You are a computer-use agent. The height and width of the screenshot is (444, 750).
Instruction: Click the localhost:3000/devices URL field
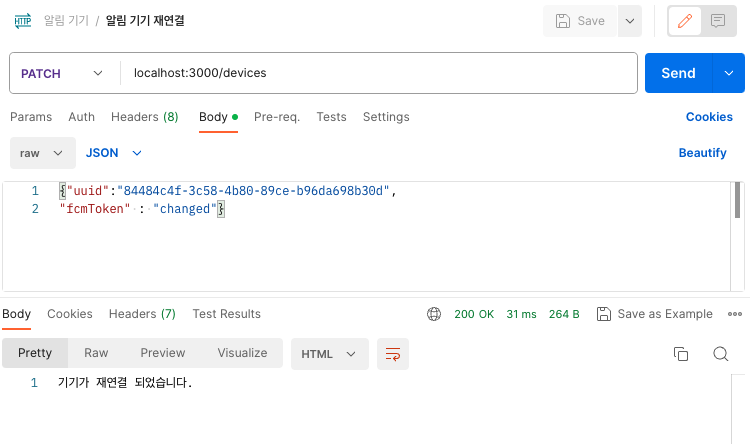point(378,73)
